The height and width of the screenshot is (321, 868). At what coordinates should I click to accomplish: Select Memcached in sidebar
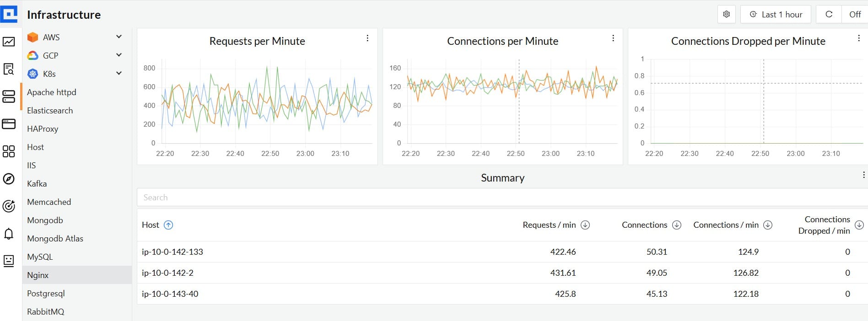(76, 202)
